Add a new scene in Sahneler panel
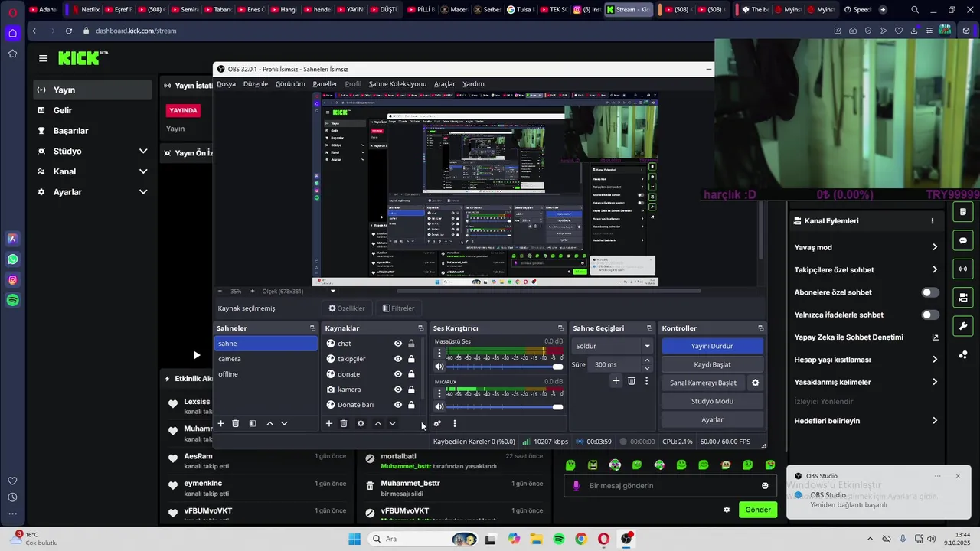The width and height of the screenshot is (980, 551). [x=221, y=423]
